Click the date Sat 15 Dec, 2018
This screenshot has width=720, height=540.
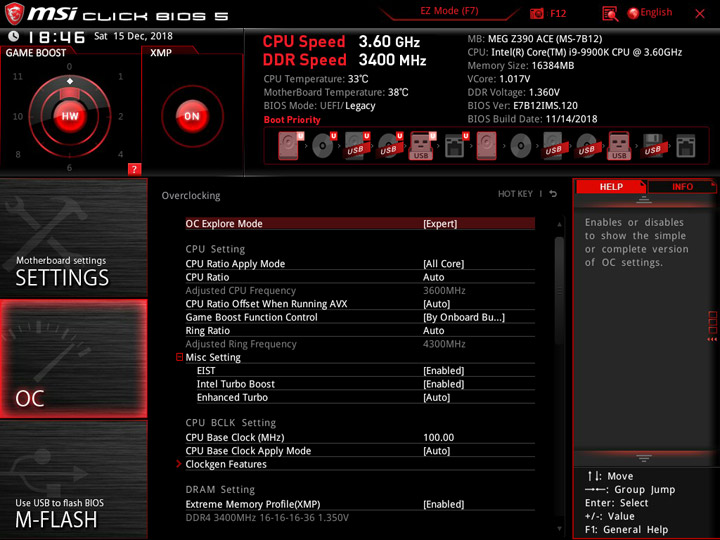click(133, 36)
